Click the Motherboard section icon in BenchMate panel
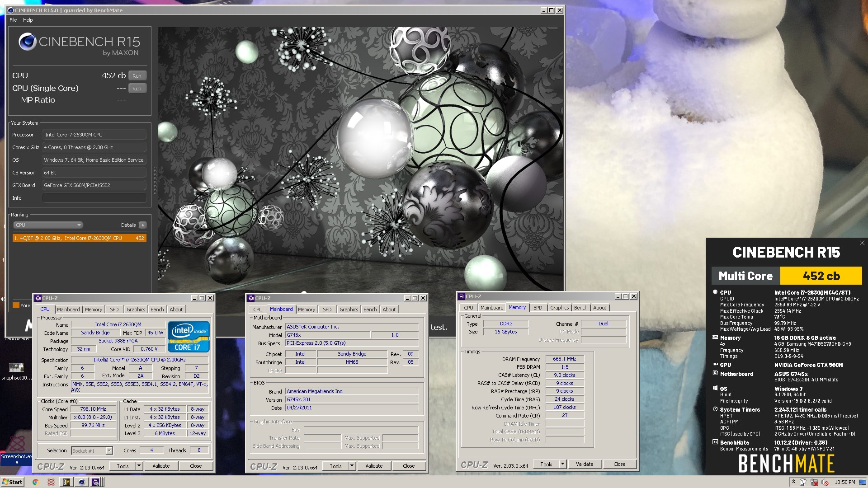This screenshot has height=488, width=868. click(x=715, y=373)
